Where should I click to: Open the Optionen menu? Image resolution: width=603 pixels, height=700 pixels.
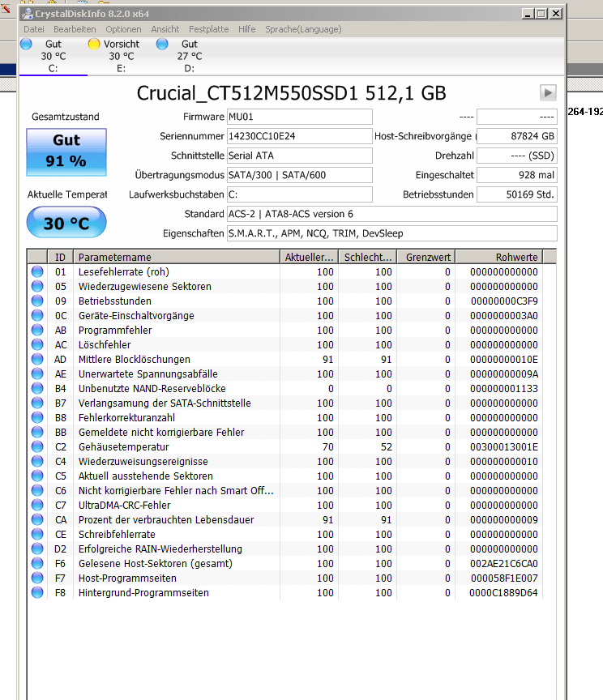tap(123, 29)
